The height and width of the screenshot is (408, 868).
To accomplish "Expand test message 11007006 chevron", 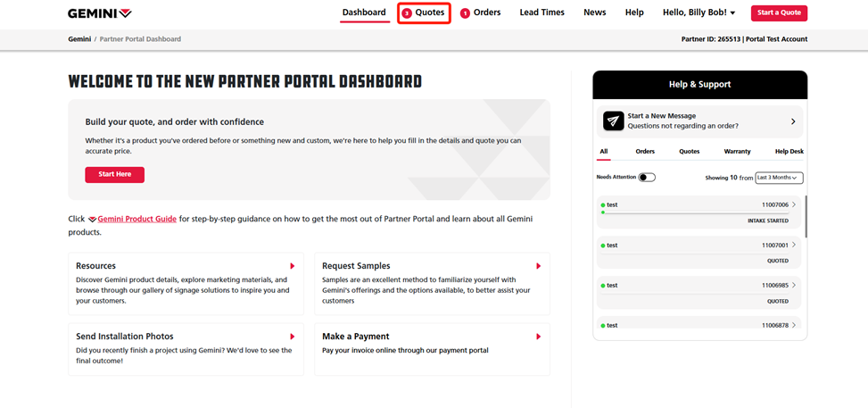I will (794, 204).
